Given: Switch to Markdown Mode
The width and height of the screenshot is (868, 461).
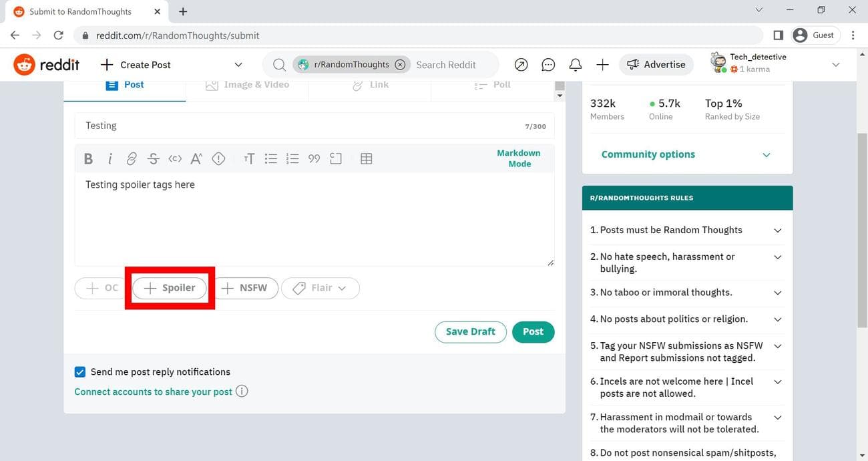Looking at the screenshot, I should 519,158.
